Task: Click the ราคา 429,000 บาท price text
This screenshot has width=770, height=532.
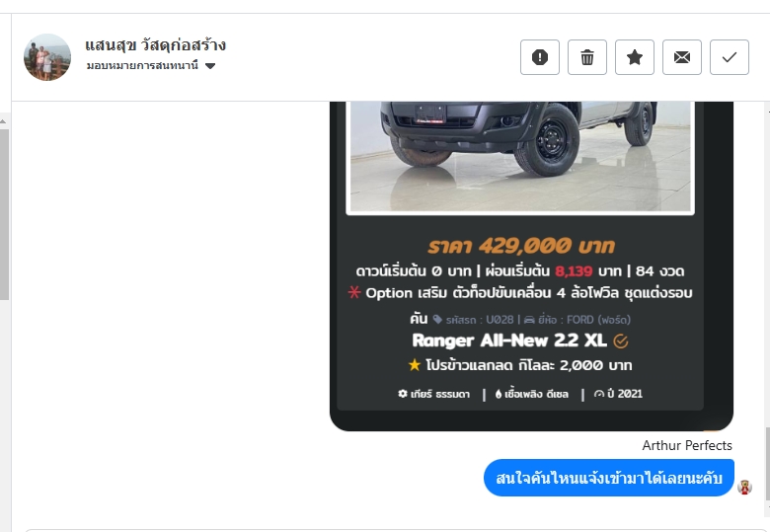Action: 521,246
